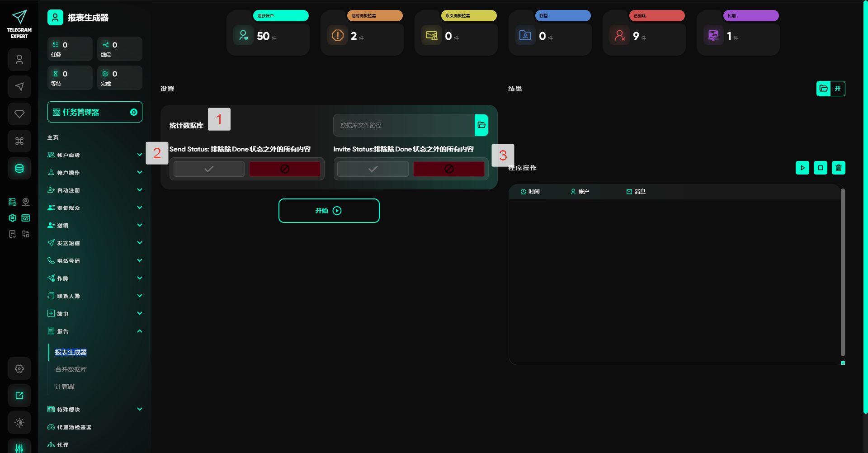Click the paper plane icon in left rail

tap(19, 87)
